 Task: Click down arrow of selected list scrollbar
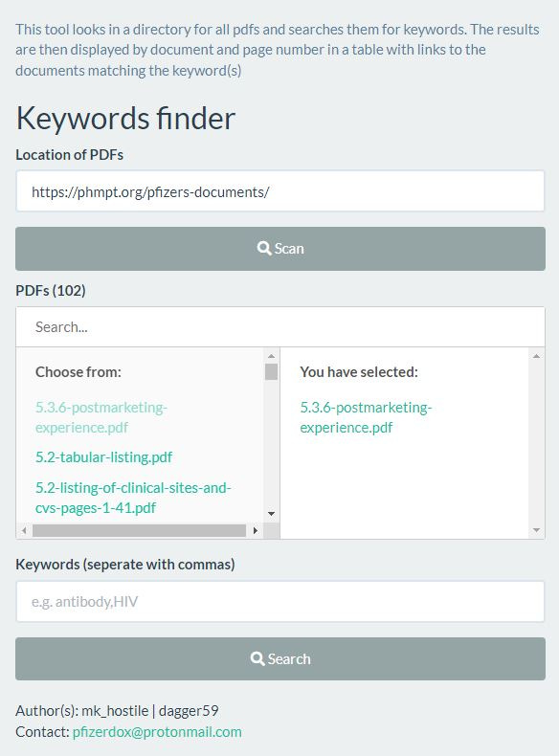(536, 530)
